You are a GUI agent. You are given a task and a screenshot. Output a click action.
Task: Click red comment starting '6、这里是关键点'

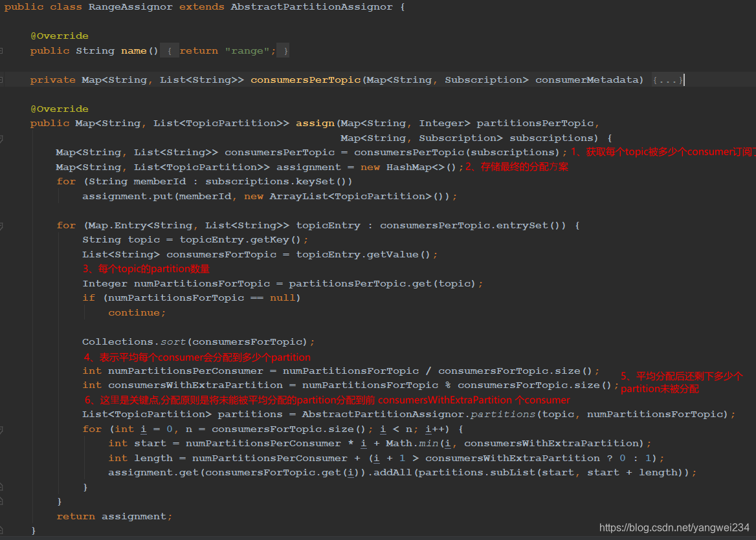pos(328,400)
